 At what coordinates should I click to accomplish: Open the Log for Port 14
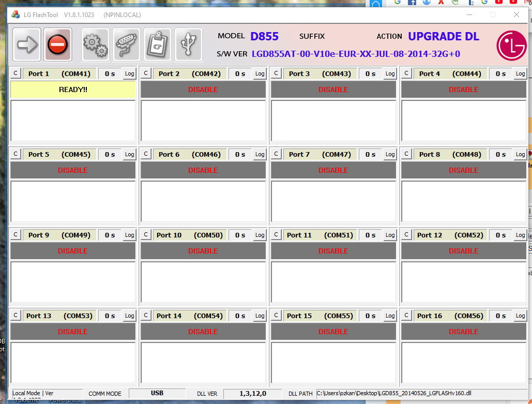coord(260,316)
